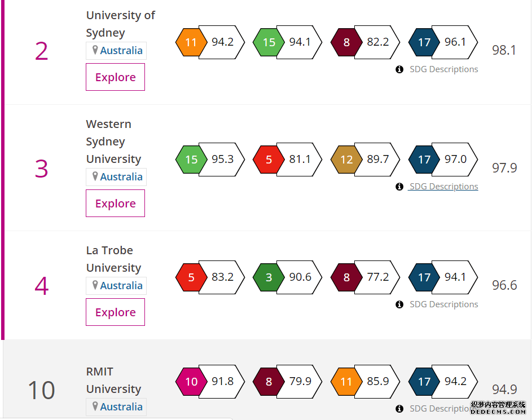Open Australia location link for University of Sydney
The height and width of the screenshot is (420, 532).
click(121, 51)
